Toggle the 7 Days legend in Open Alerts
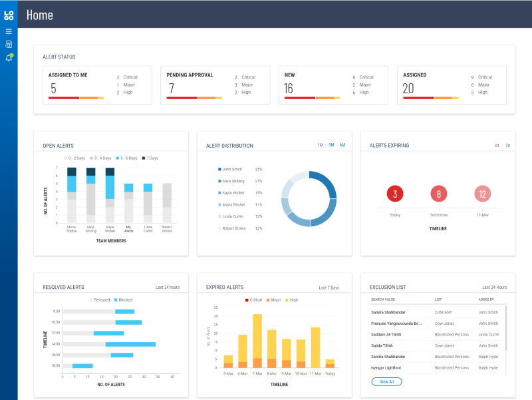 tap(150, 158)
